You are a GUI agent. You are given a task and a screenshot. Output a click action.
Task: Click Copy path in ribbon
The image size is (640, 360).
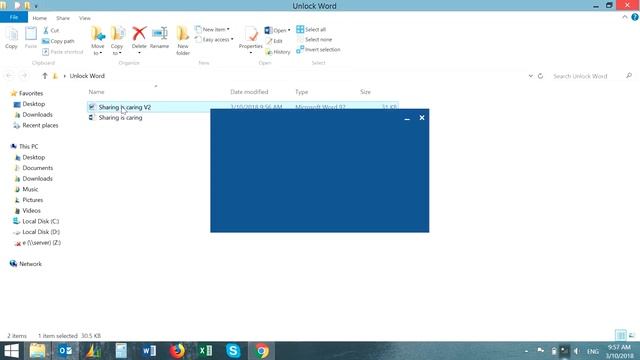(x=58, y=41)
